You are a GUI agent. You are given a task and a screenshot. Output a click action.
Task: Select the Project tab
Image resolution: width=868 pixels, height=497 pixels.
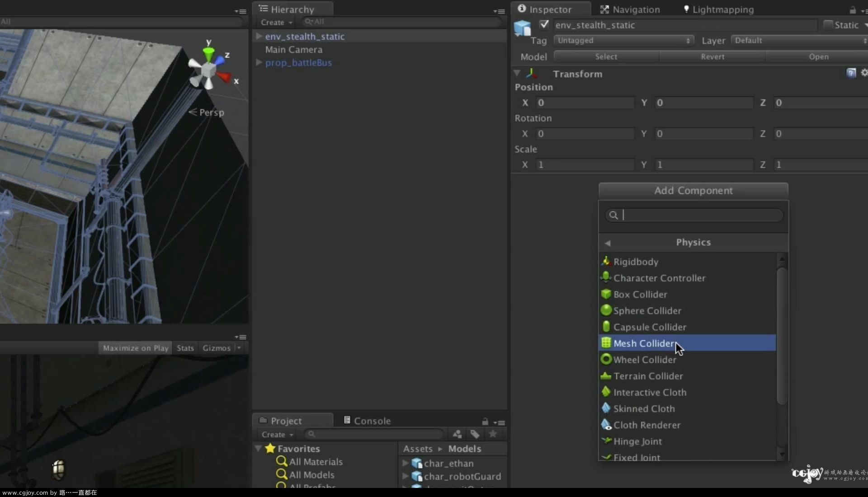point(293,421)
